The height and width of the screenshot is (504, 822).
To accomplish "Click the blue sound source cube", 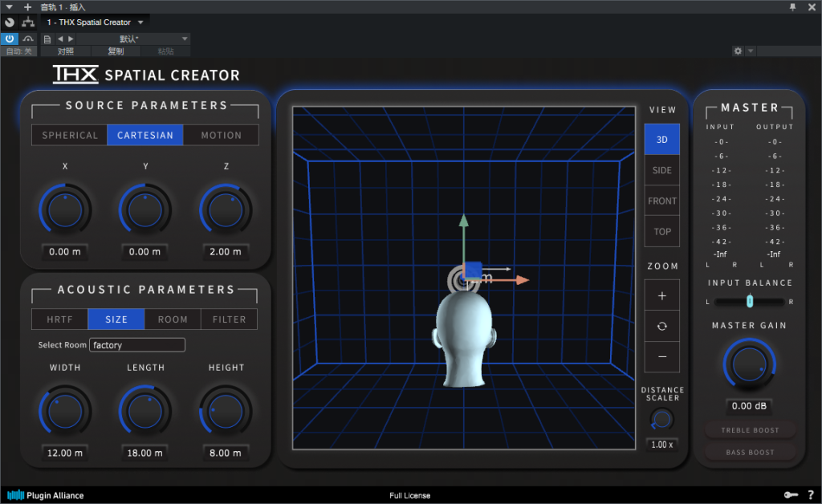I will click(473, 270).
